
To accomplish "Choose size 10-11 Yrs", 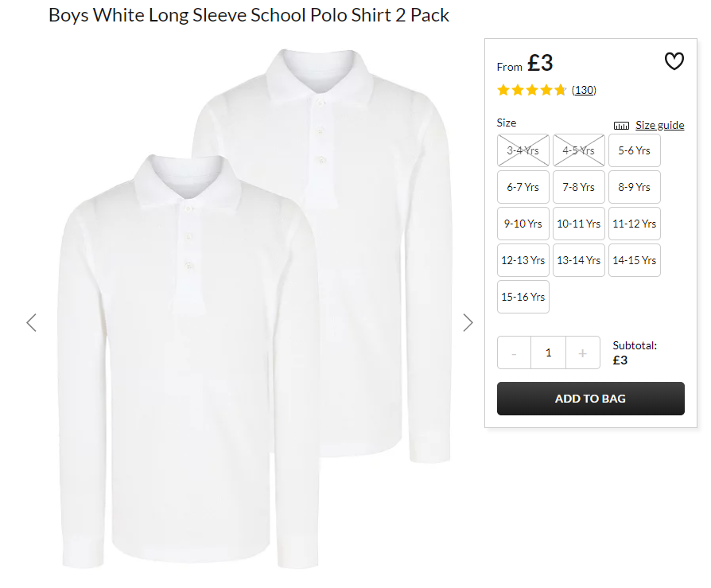I will tap(579, 224).
